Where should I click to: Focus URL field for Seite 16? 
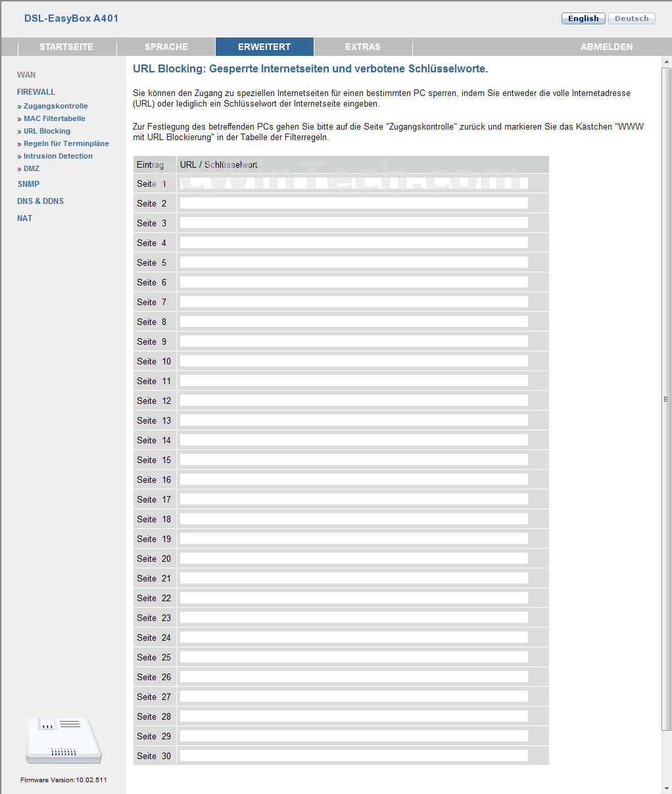354,480
